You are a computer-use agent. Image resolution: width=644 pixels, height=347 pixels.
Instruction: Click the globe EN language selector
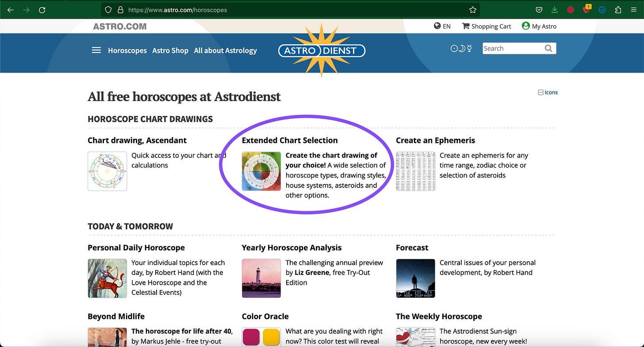(x=442, y=26)
